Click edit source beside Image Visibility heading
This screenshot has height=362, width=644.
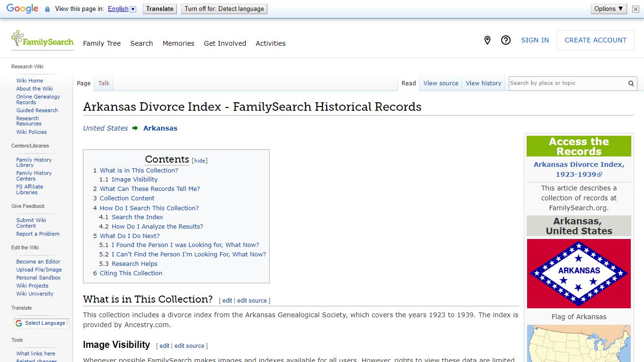(190, 346)
